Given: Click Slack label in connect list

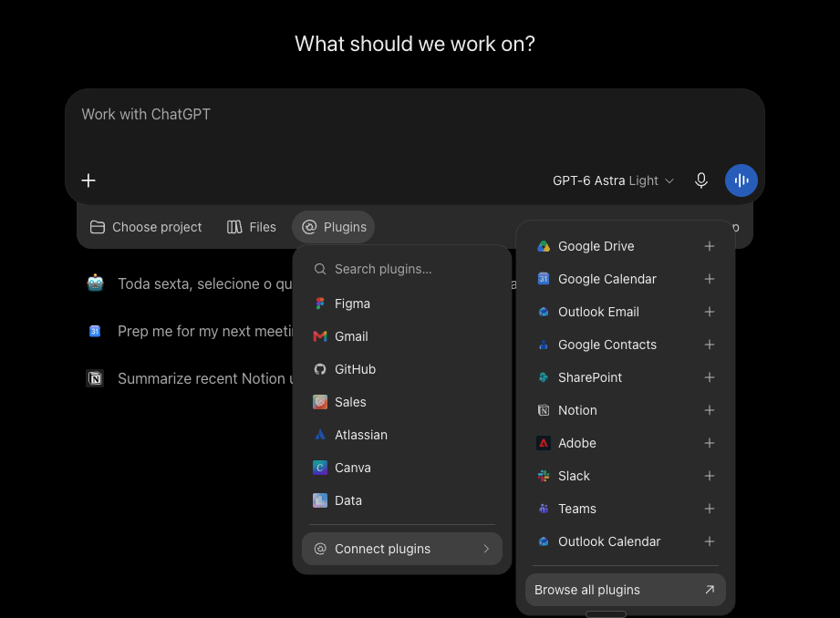Looking at the screenshot, I should (x=574, y=476).
